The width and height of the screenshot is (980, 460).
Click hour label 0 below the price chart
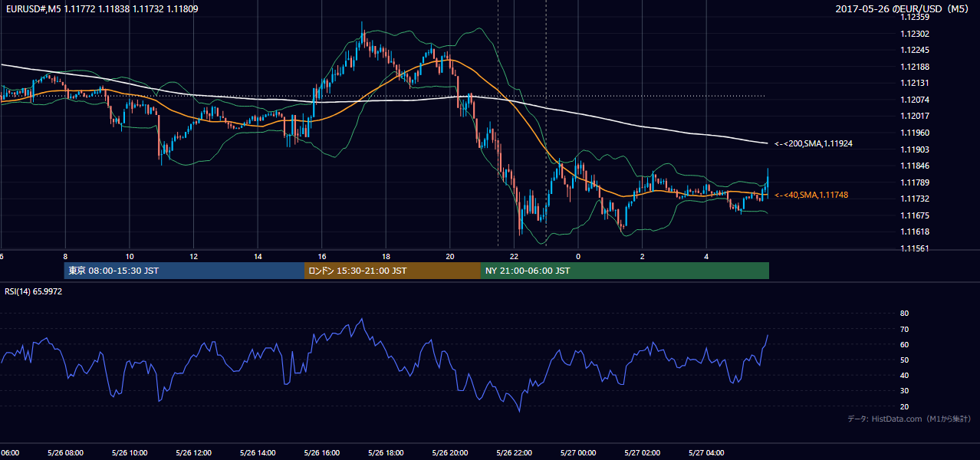click(x=578, y=256)
